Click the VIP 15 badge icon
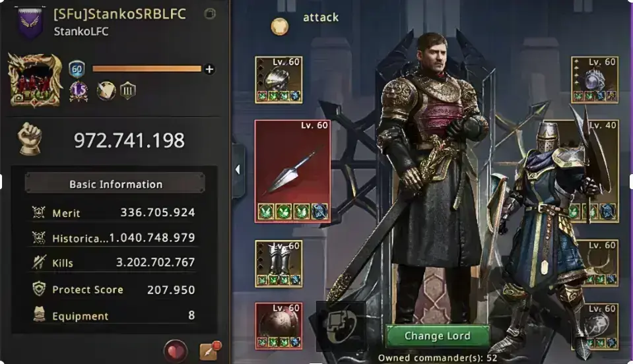The height and width of the screenshot is (364, 633). 79,91
